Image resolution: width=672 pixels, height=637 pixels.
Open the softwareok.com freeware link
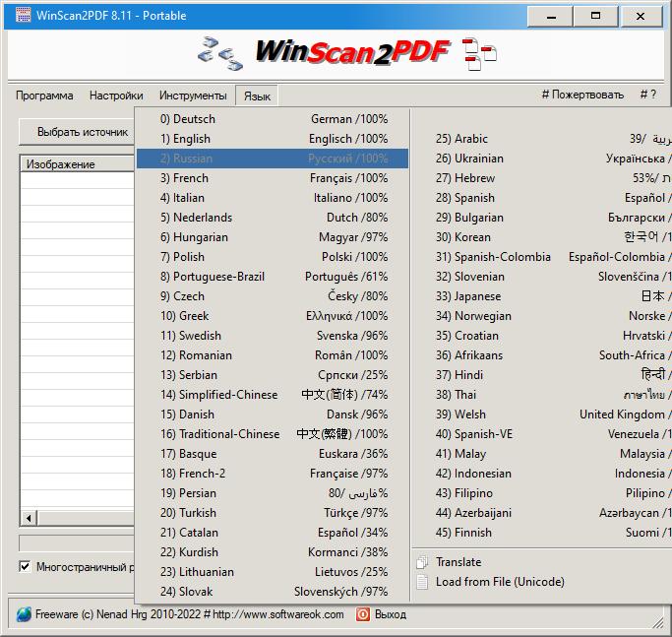point(189,614)
